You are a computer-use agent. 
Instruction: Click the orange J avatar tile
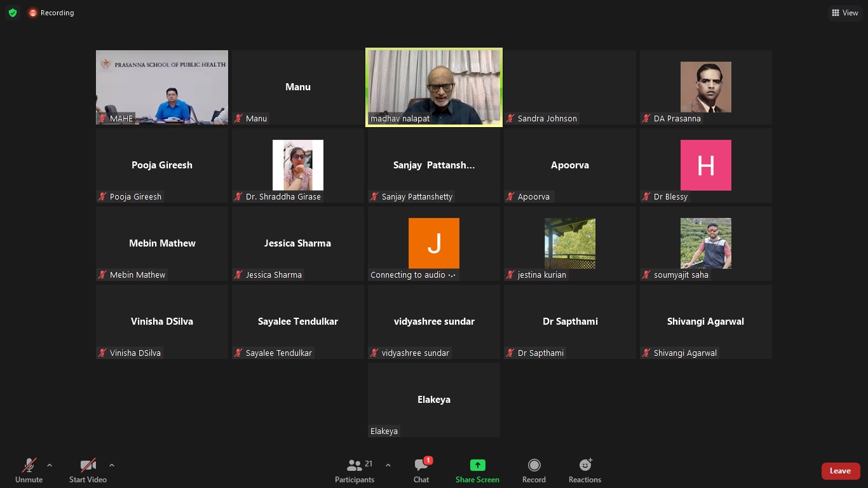pyautogui.click(x=434, y=243)
